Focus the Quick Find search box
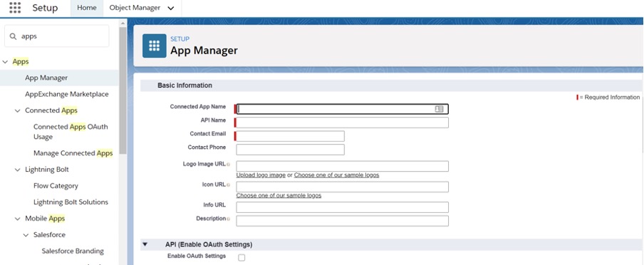644x265 pixels. click(x=57, y=36)
